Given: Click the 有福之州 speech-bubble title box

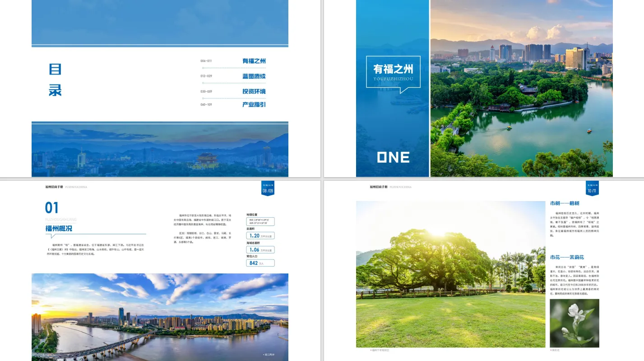Looking at the screenshot, I should pyautogui.click(x=393, y=72).
